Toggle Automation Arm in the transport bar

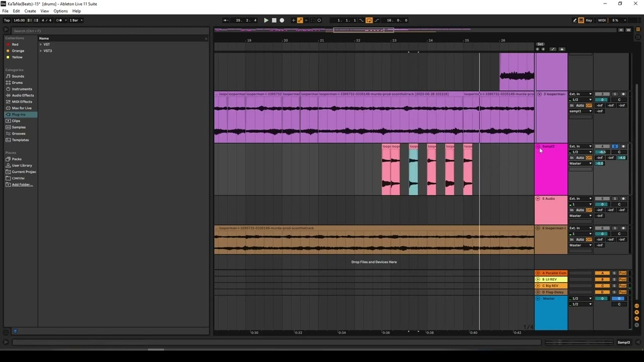[300, 20]
